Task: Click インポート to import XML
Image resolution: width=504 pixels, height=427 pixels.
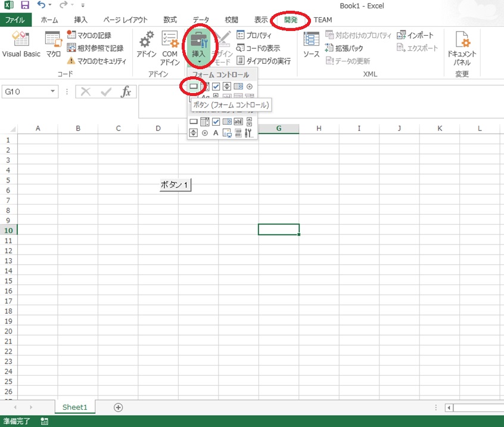Action: [x=415, y=35]
